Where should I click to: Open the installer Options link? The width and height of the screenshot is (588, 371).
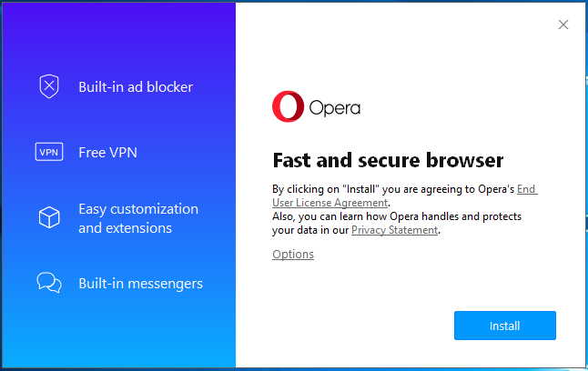293,254
